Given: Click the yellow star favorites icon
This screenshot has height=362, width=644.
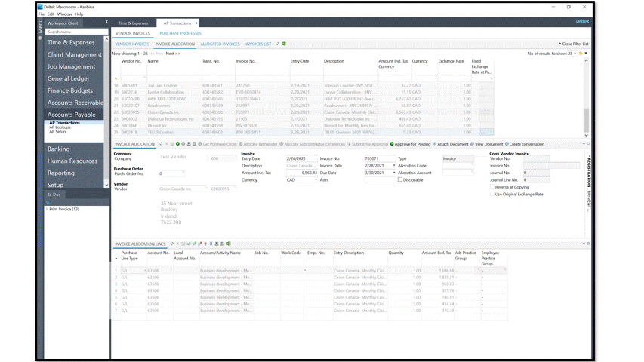Looking at the screenshot, I should [x=581, y=54].
